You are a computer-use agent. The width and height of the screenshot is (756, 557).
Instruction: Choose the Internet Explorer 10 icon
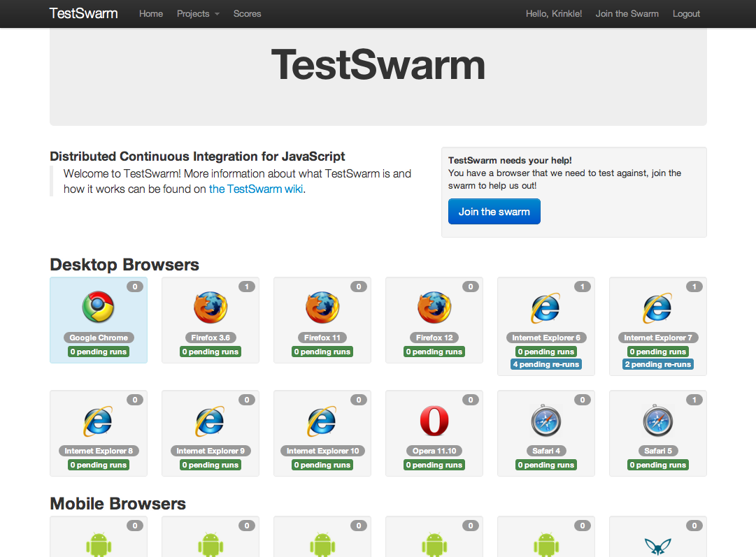tap(322, 421)
